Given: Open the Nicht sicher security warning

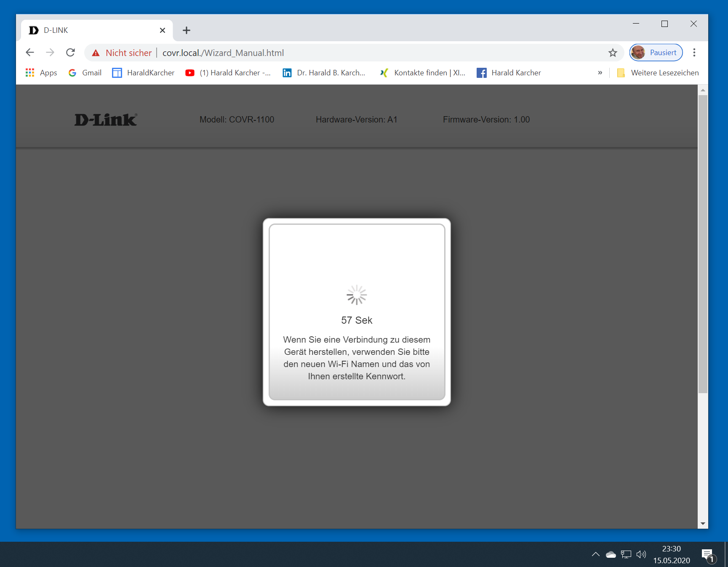Looking at the screenshot, I should point(122,53).
